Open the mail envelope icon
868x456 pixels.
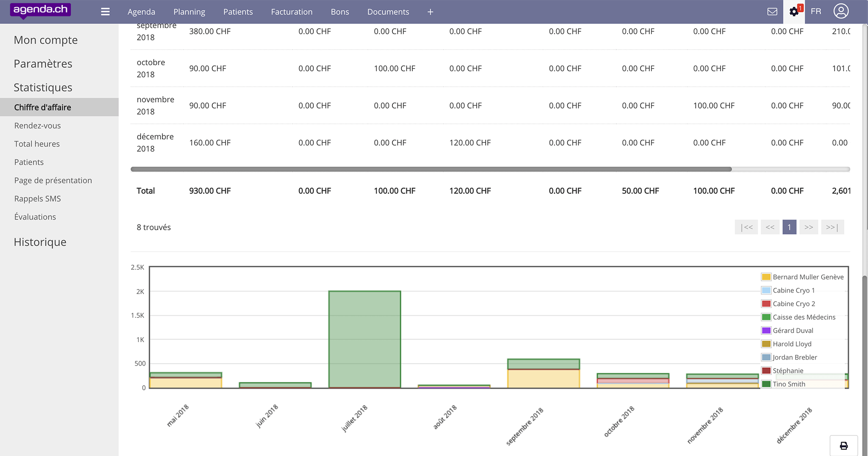click(772, 12)
